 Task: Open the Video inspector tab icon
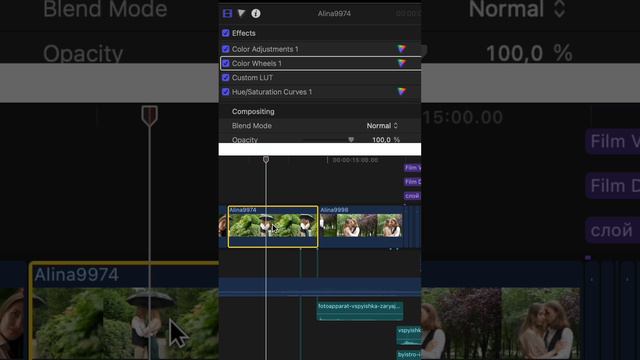tap(227, 13)
